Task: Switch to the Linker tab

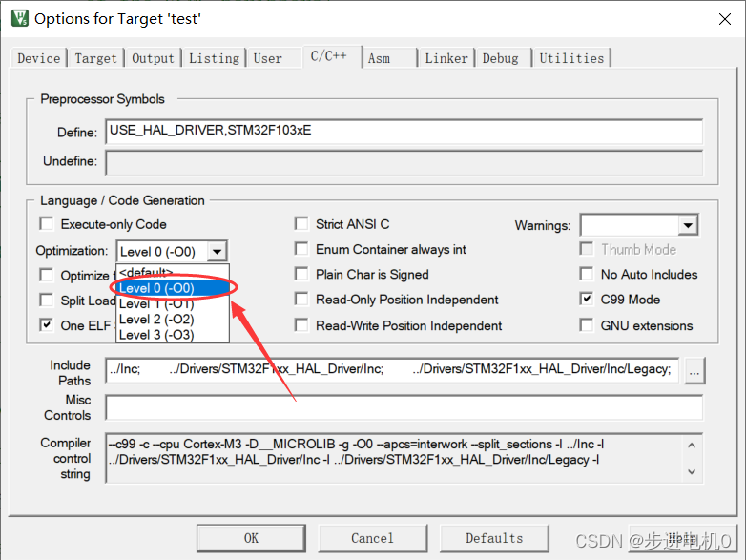Action: [x=446, y=58]
